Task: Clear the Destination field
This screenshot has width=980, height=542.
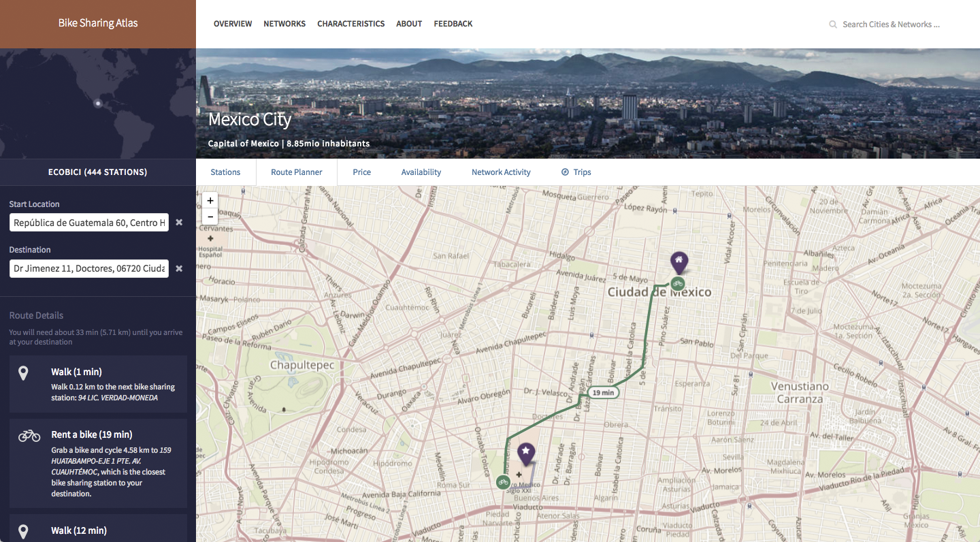Action: pos(179,268)
